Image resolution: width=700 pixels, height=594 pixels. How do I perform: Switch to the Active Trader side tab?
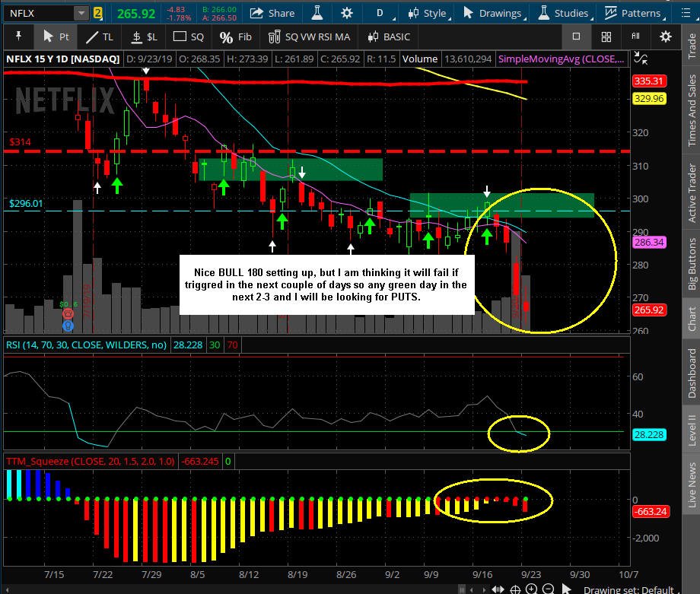(x=692, y=192)
